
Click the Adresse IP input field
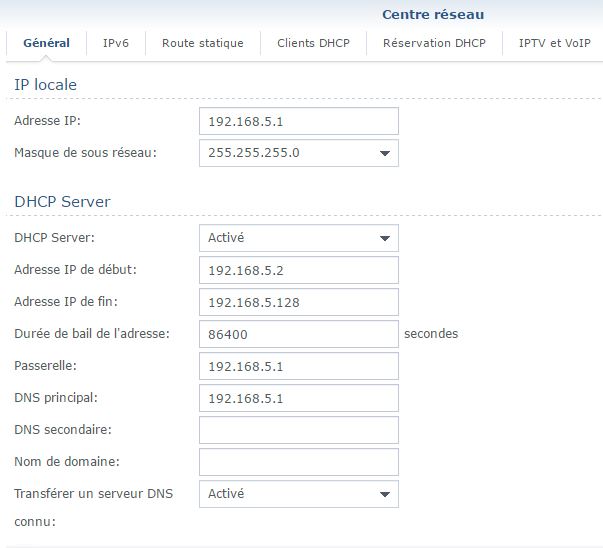[299, 121]
